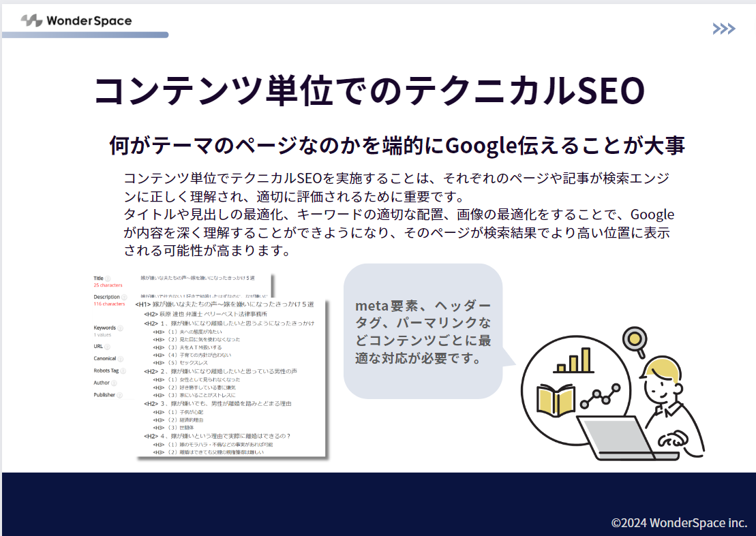Click the URL label

pyautogui.click(x=98, y=347)
